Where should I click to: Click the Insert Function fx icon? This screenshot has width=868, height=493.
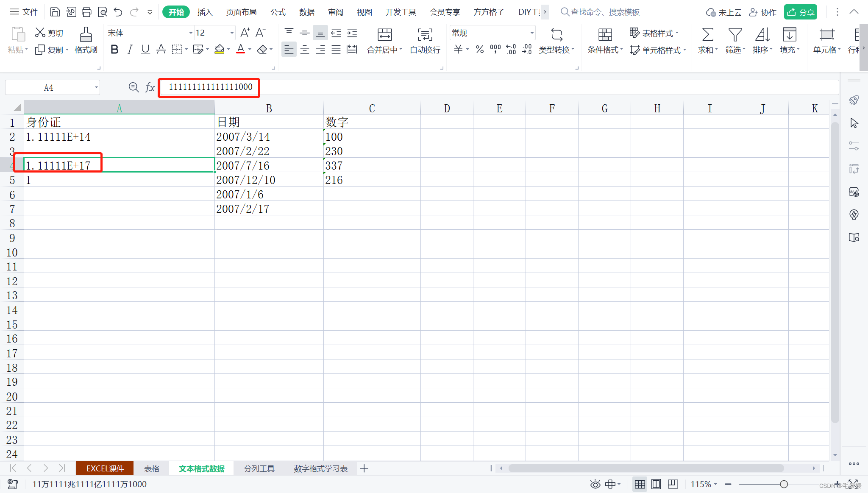click(x=150, y=87)
